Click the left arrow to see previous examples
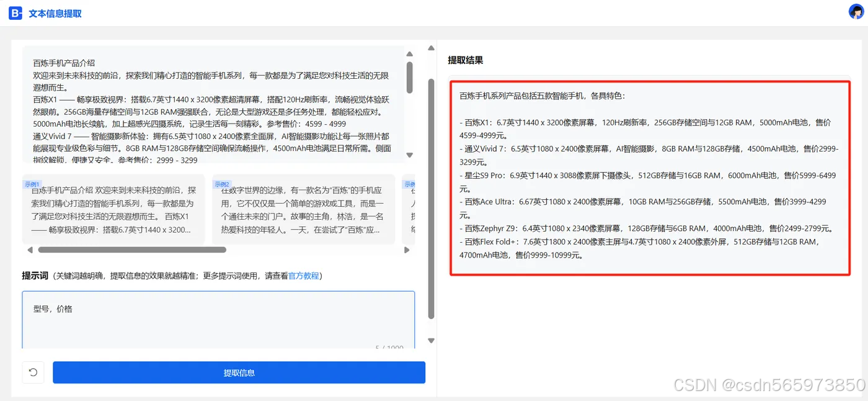Viewport: 868px width, 401px height. point(30,249)
